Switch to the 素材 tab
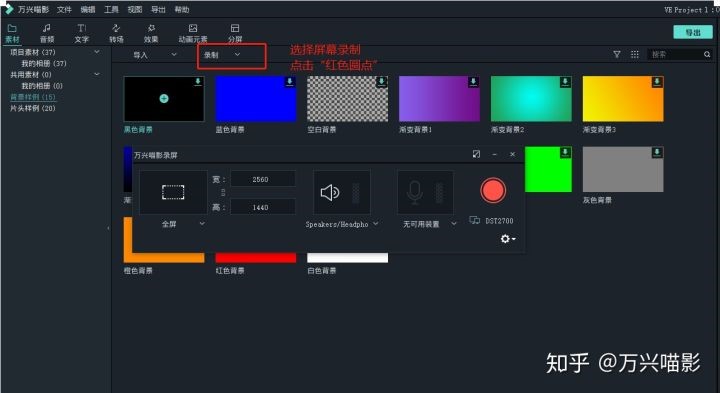 pyautogui.click(x=12, y=34)
